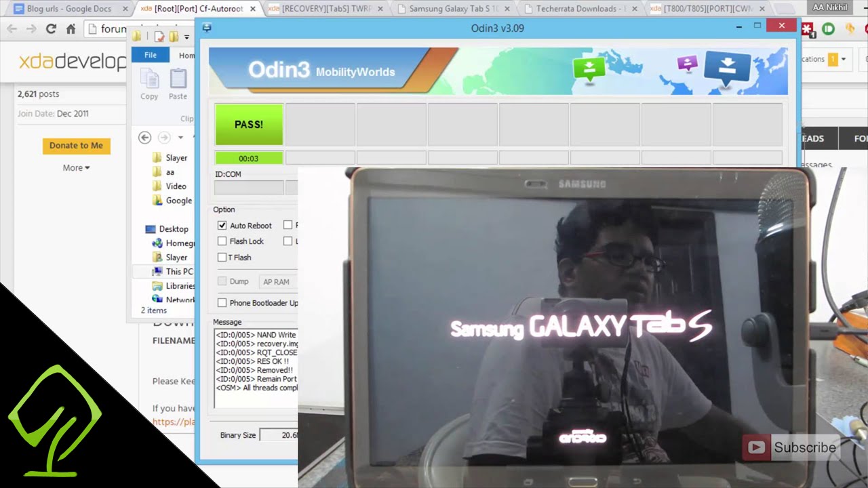
Task: Click the '2 items' status text in Explorer
Action: point(154,310)
